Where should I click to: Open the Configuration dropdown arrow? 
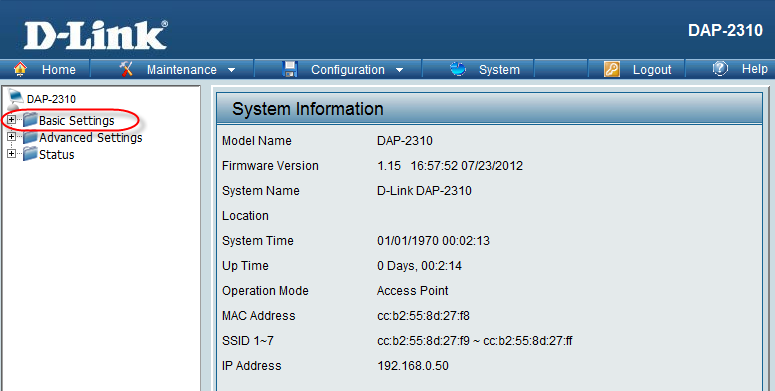pyautogui.click(x=399, y=70)
